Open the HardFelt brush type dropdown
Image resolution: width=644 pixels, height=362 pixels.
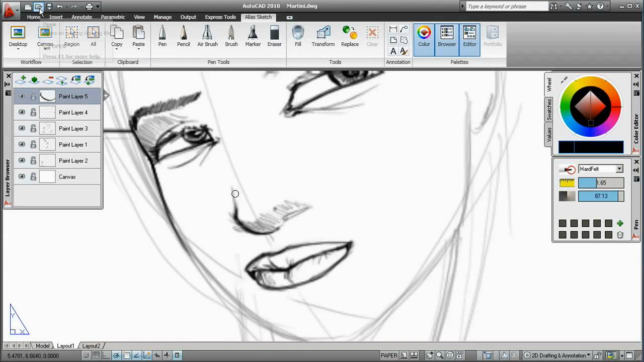(x=619, y=169)
